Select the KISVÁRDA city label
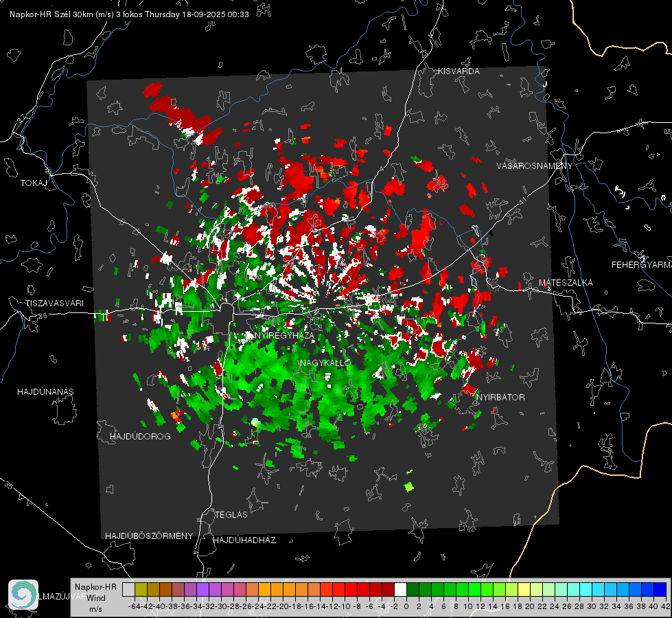The width and height of the screenshot is (672, 618). point(459,71)
